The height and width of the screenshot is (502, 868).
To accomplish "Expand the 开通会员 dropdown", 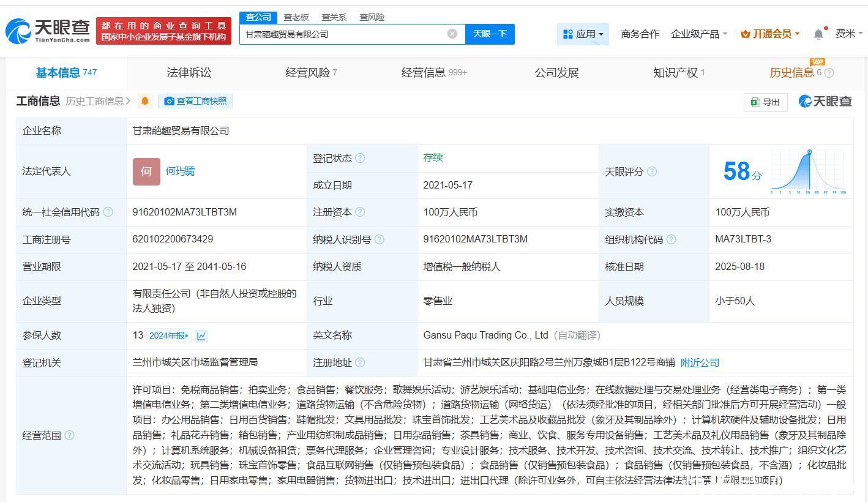I will (x=770, y=34).
